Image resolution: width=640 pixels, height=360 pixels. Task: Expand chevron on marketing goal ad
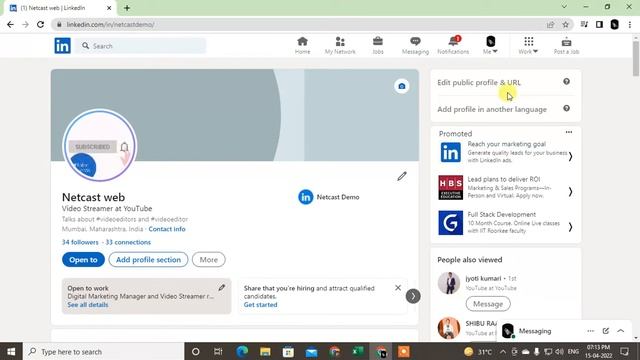570,156
